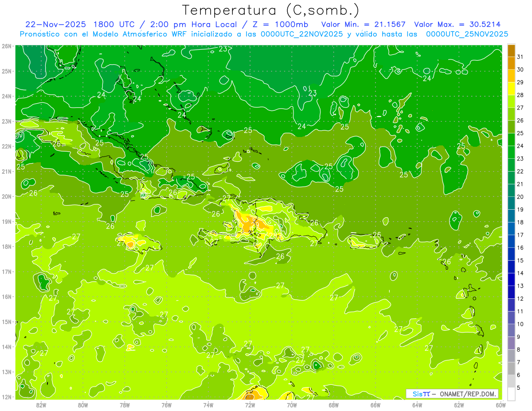
Task: Click the legend scale label "31"
Action: tap(520, 57)
